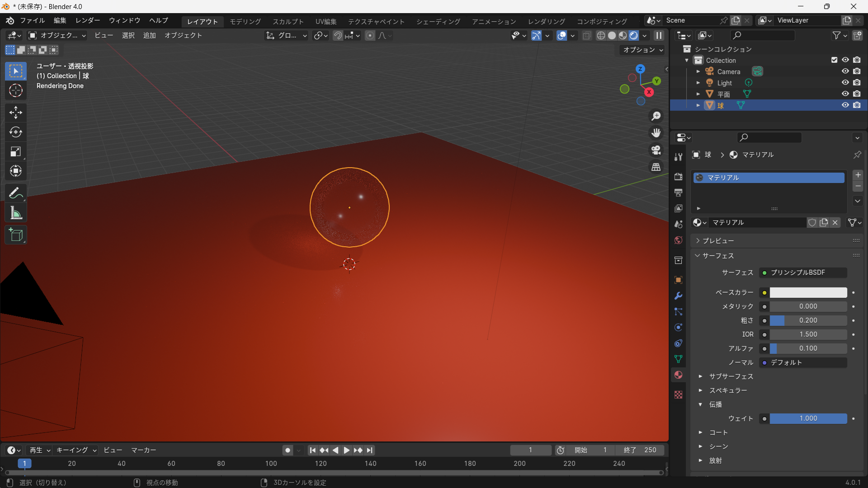
Task: Toggle camera view in viewport
Action: [x=656, y=150]
